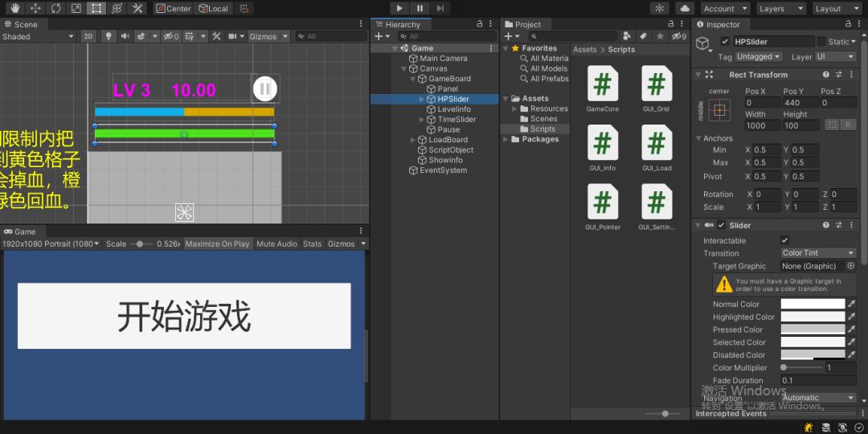Select the GUI_Grid script icon

pyautogui.click(x=656, y=84)
